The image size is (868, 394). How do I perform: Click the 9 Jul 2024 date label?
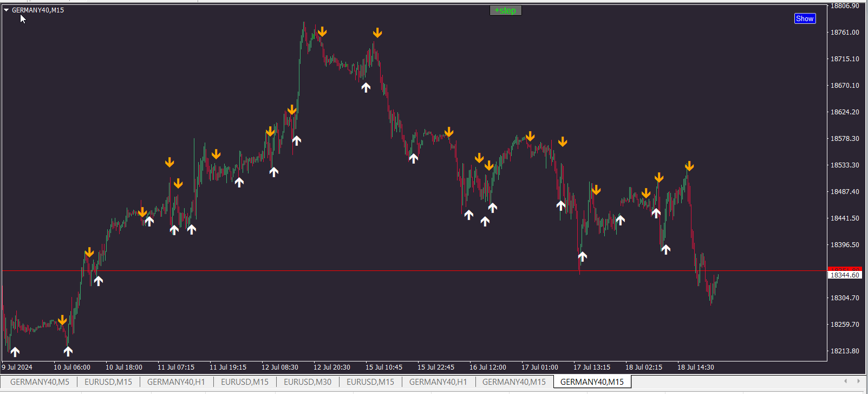[17, 367]
